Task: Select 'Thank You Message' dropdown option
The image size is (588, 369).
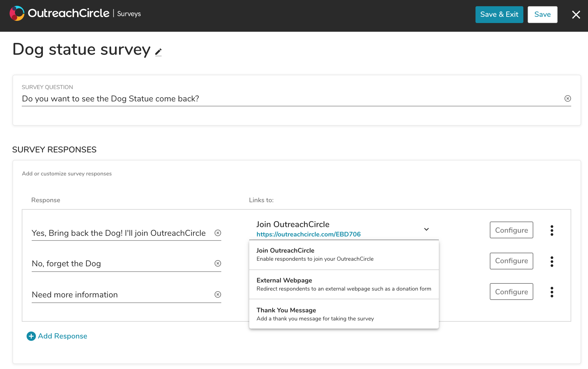Action: [344, 314]
